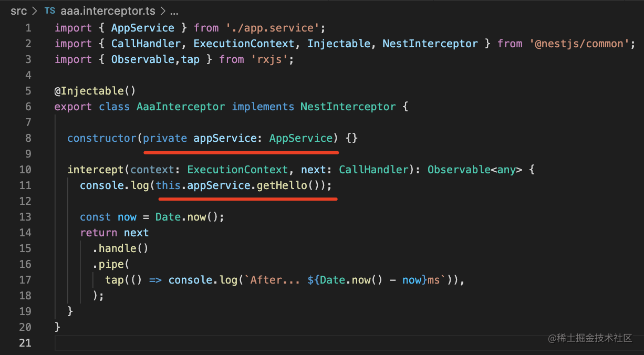Screen dimensions: 644x355
Task: Place cursor on the intercept method name
Action: coord(95,170)
